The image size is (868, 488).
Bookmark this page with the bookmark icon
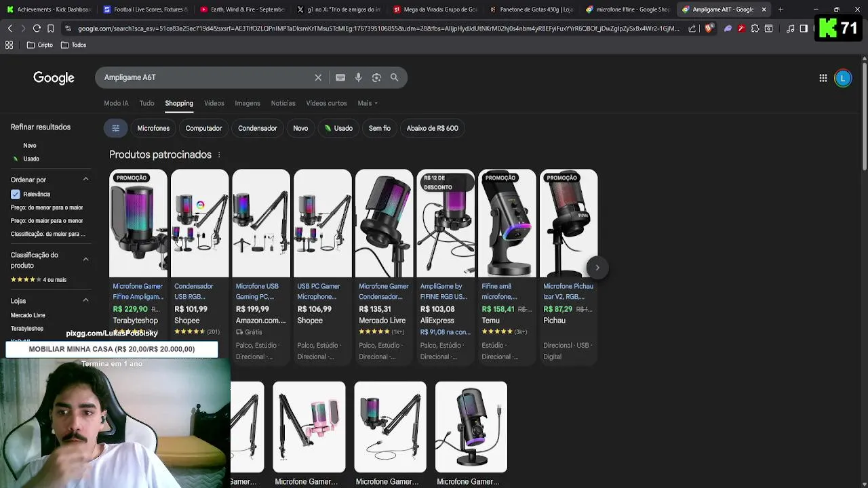(x=50, y=28)
